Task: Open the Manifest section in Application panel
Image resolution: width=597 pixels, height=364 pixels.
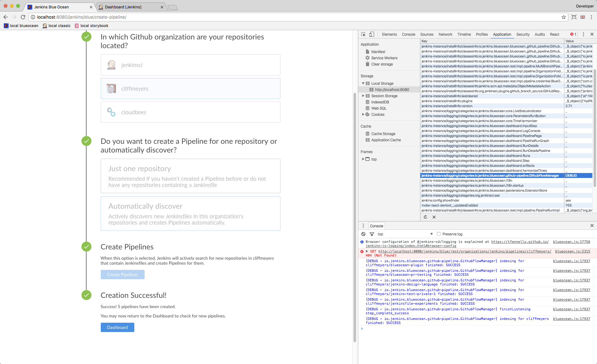Action: click(378, 51)
